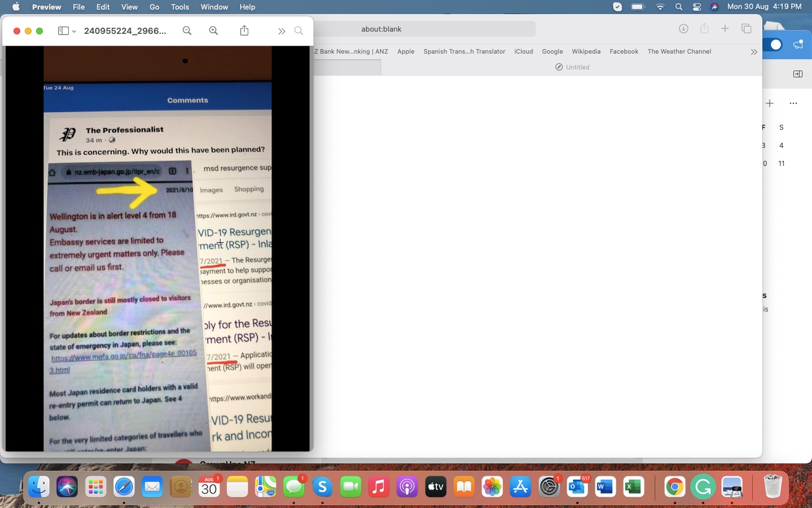Open the App Store from the dock
This screenshot has height=508, width=812.
click(520, 487)
